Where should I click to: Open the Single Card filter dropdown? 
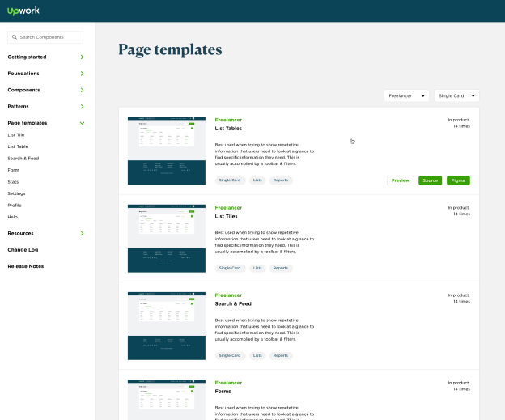click(456, 95)
